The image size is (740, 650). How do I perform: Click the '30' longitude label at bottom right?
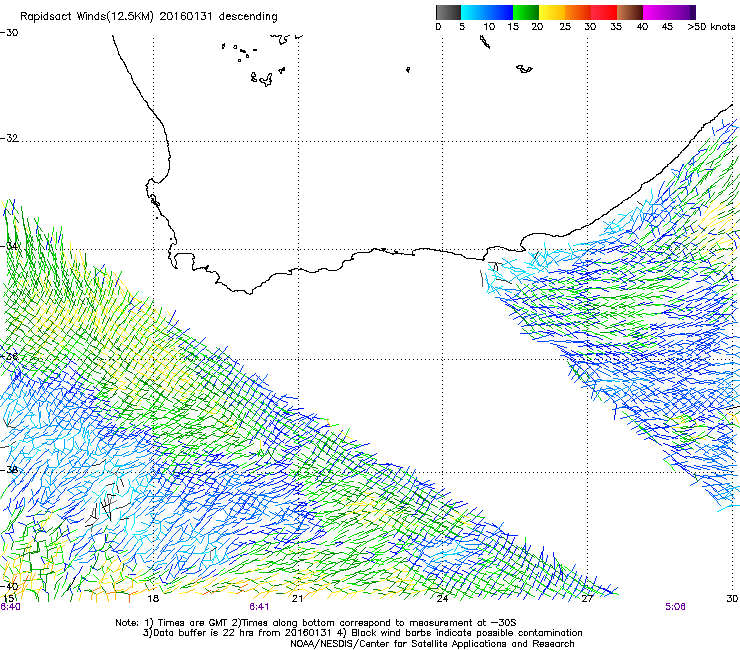click(x=732, y=599)
